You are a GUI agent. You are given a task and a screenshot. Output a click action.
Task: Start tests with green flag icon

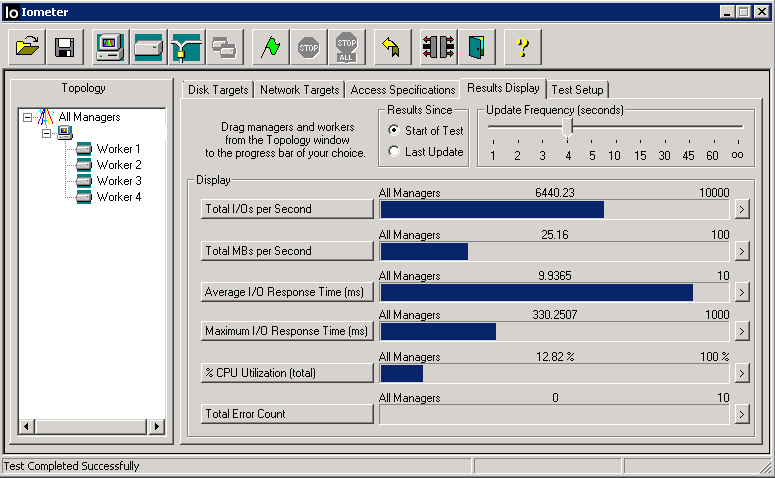[x=270, y=47]
